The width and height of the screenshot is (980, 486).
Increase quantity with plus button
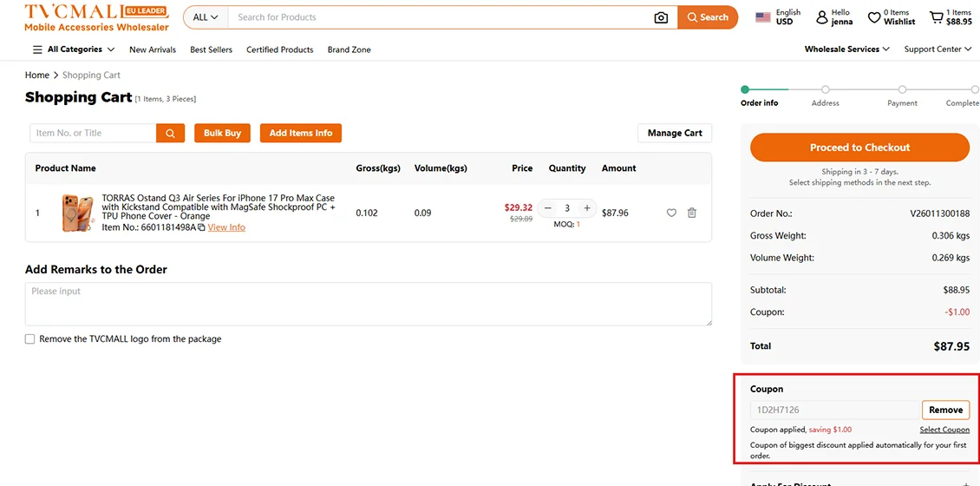point(587,208)
